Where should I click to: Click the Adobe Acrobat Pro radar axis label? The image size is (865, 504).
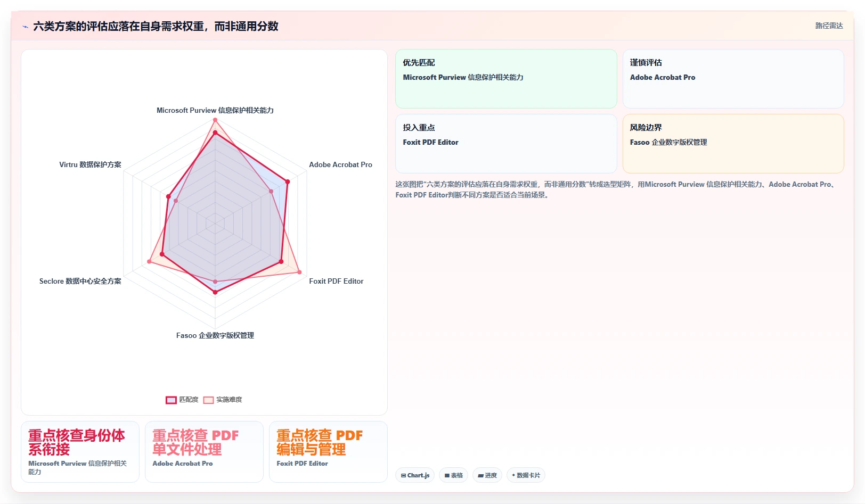(340, 164)
